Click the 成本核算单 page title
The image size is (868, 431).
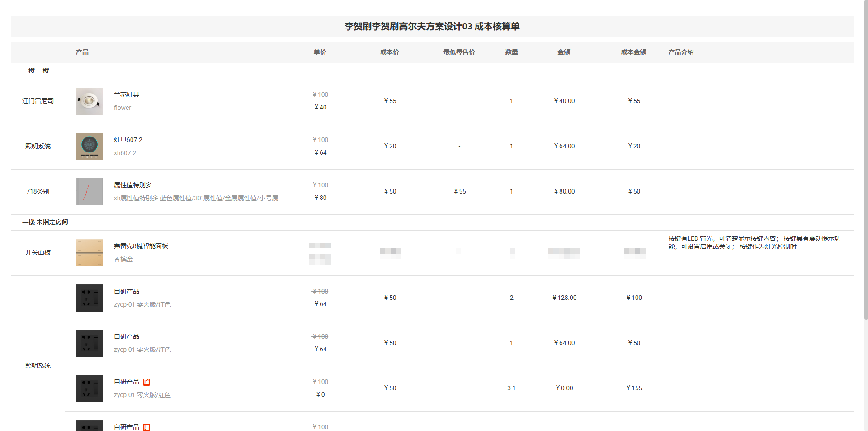click(x=432, y=26)
